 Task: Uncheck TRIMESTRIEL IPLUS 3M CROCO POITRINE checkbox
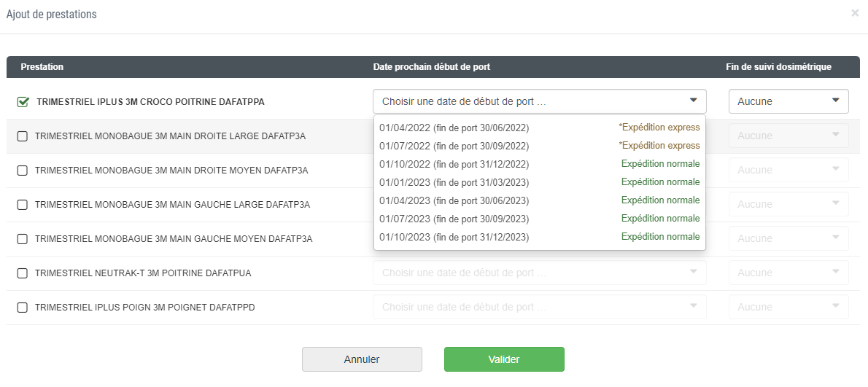tap(23, 102)
